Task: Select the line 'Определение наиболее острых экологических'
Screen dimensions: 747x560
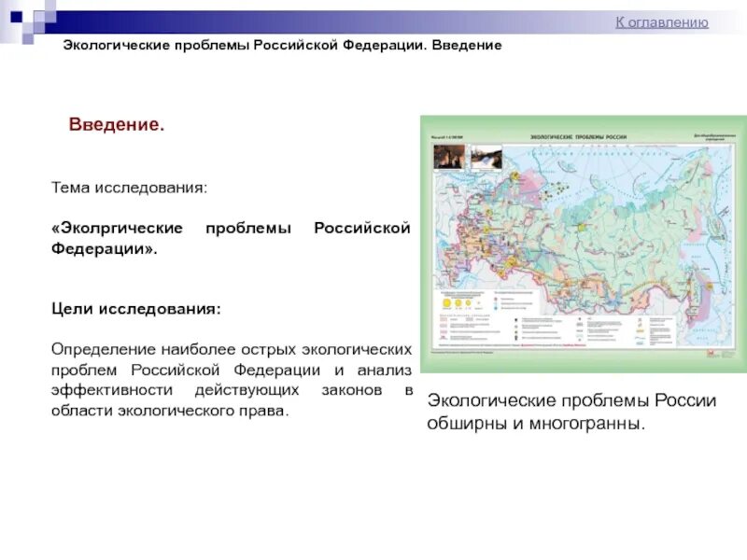Action: point(232,349)
